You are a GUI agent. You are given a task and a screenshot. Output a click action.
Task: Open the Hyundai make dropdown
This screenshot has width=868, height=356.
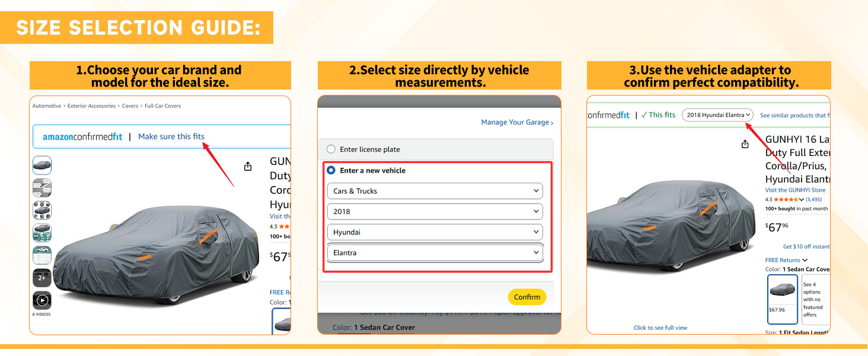coord(435,232)
